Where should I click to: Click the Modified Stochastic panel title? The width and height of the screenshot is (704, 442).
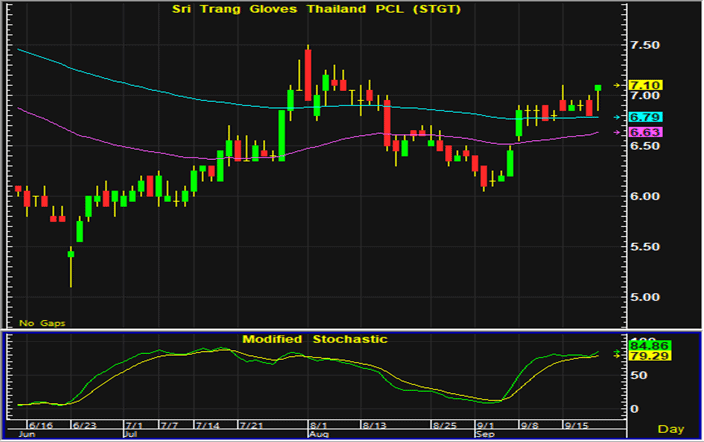pyautogui.click(x=315, y=340)
